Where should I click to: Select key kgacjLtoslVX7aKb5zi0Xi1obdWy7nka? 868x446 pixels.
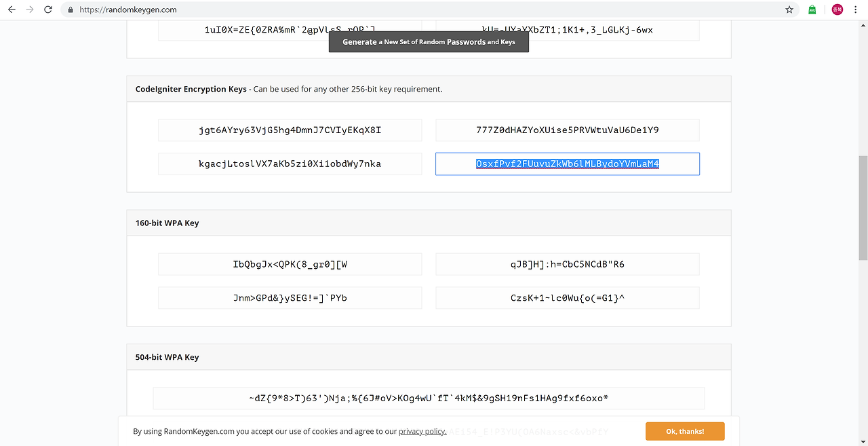(x=290, y=164)
